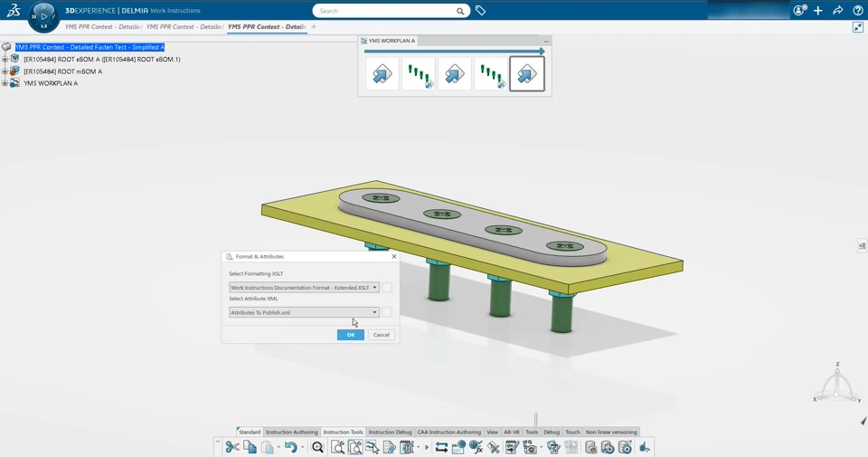Close the Format & Attributes dialog
This screenshot has height=457, width=868.
point(394,256)
